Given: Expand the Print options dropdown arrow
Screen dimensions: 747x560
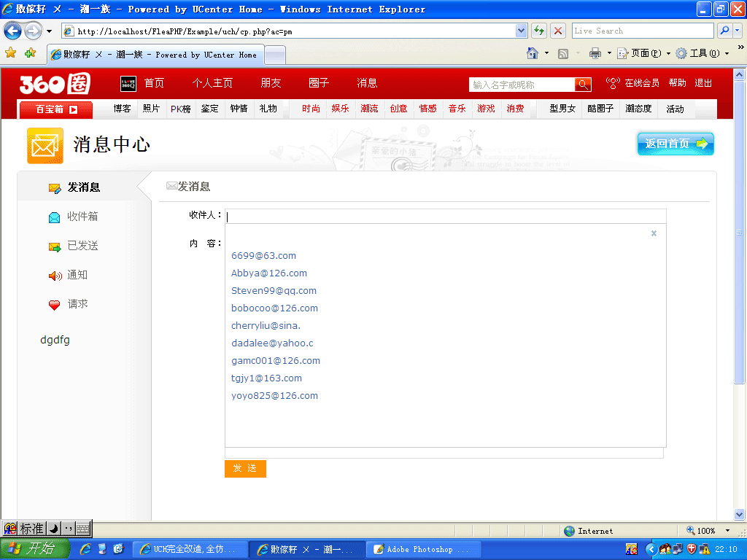Looking at the screenshot, I should click(609, 53).
